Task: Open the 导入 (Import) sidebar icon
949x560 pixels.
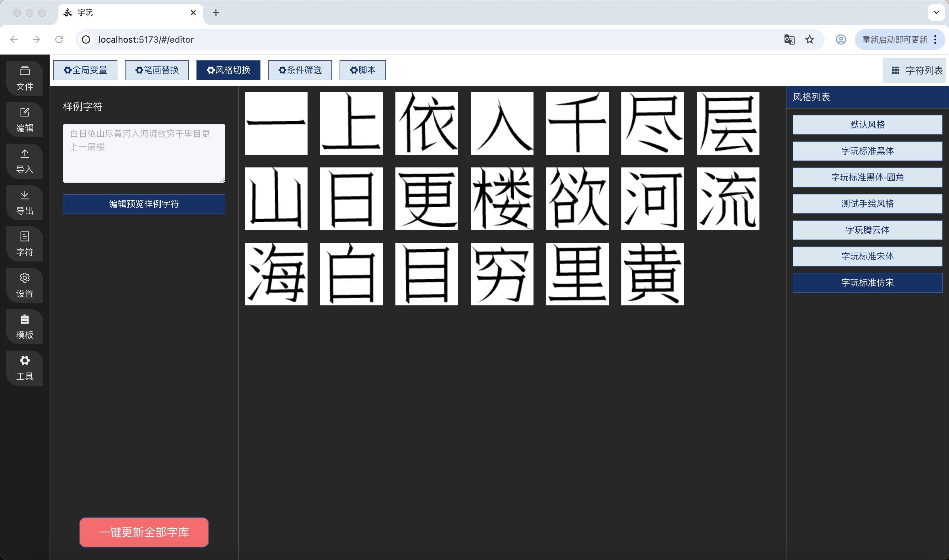Action: (24, 161)
